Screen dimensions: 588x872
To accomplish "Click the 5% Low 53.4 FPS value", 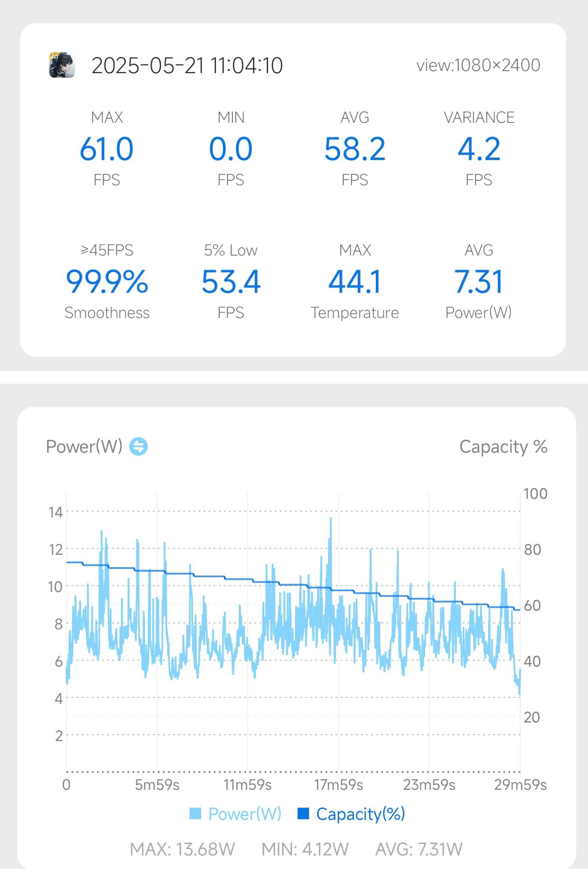I will pyautogui.click(x=231, y=282).
